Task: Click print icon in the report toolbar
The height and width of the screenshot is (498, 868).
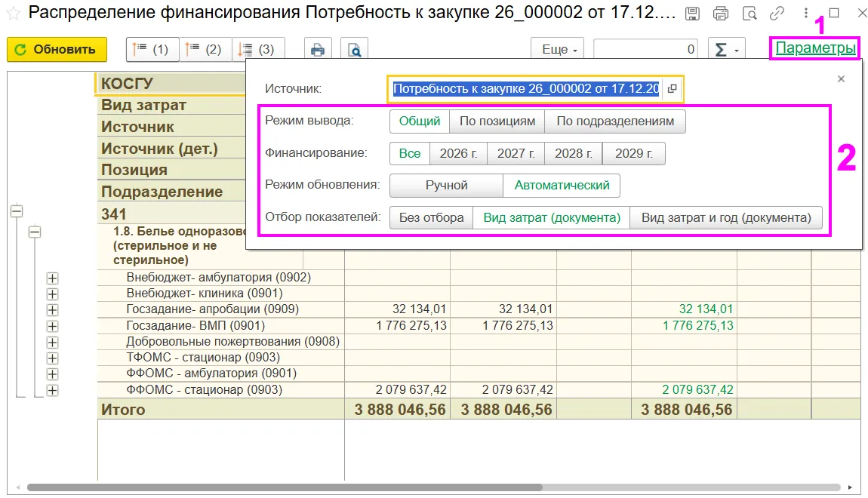Action: pyautogui.click(x=318, y=50)
